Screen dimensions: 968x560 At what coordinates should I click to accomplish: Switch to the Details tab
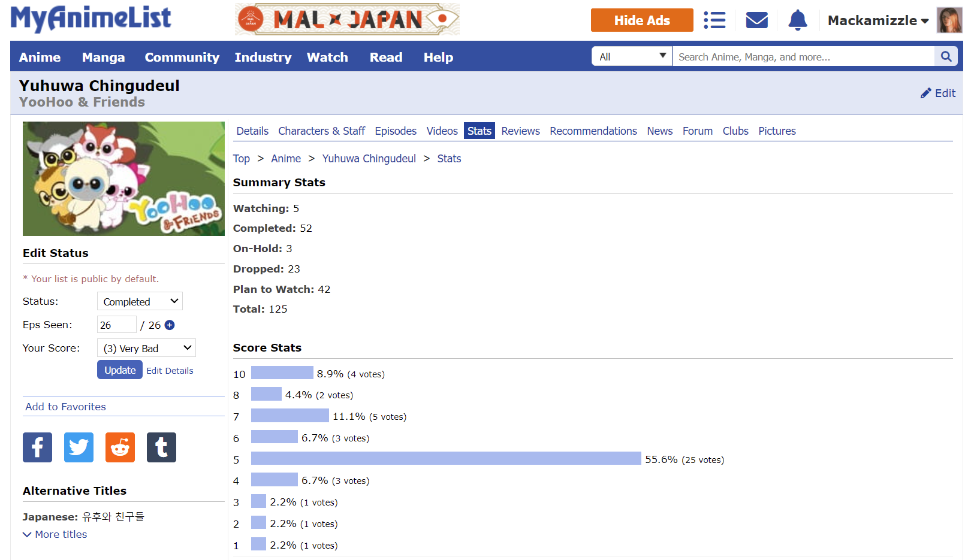252,131
